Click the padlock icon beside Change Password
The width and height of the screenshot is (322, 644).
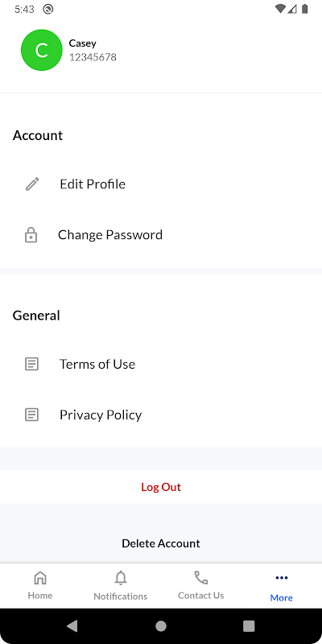[31, 235]
